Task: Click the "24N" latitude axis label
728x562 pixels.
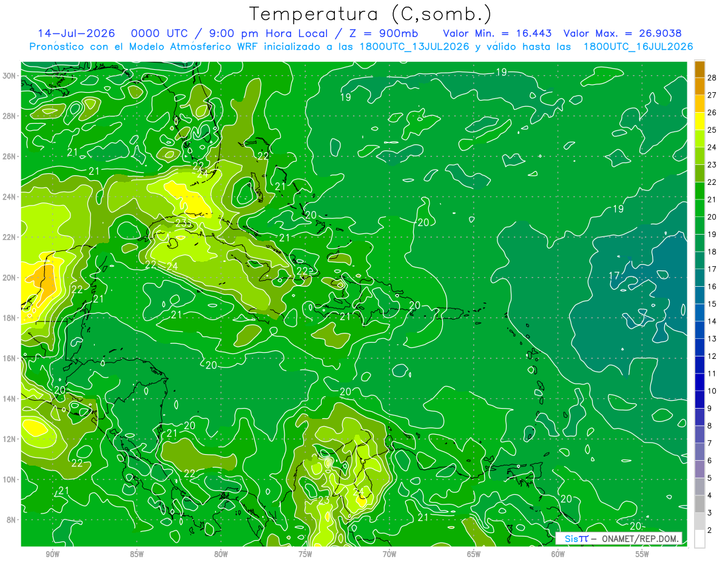Action: [10, 196]
